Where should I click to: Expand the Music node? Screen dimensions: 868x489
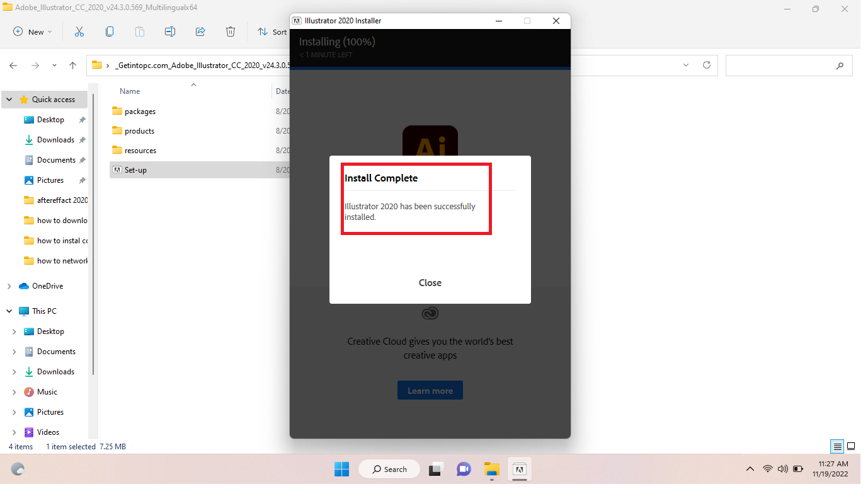pyautogui.click(x=14, y=392)
